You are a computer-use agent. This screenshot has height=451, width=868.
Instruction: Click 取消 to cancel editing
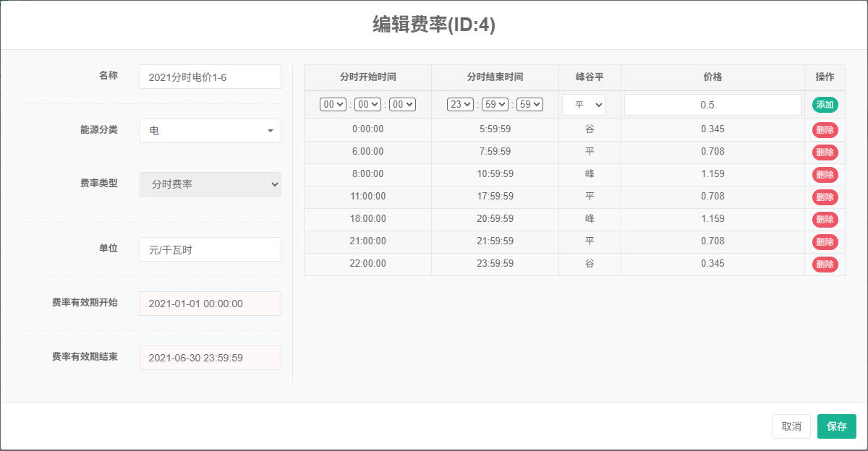(791, 426)
